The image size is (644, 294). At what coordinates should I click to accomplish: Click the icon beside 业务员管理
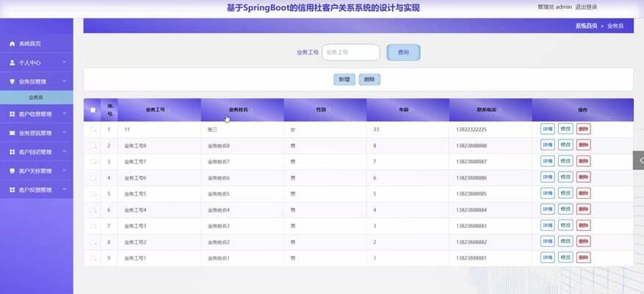coord(12,81)
